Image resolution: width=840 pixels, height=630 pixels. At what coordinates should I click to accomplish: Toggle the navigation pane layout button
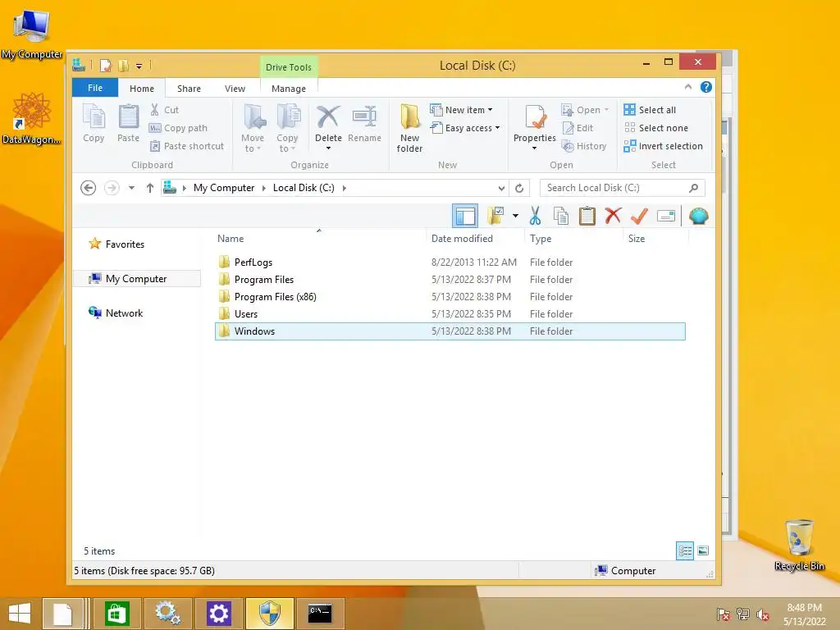(465, 217)
